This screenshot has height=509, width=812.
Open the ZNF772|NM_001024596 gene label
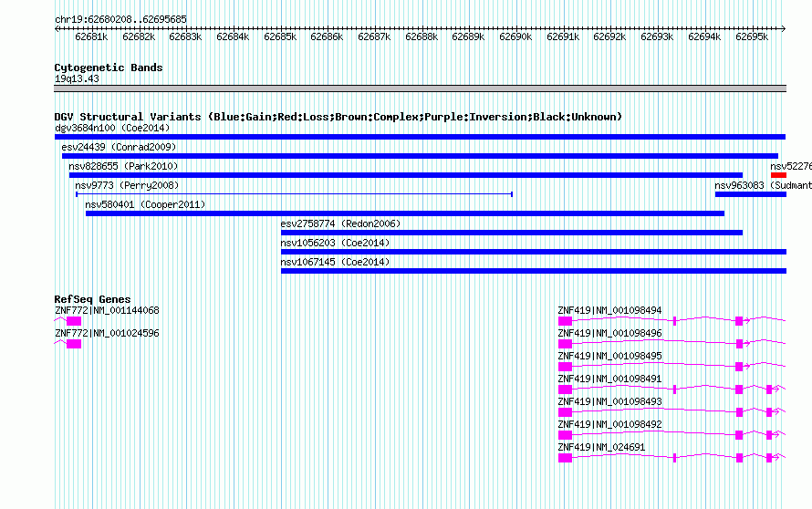pos(107,333)
